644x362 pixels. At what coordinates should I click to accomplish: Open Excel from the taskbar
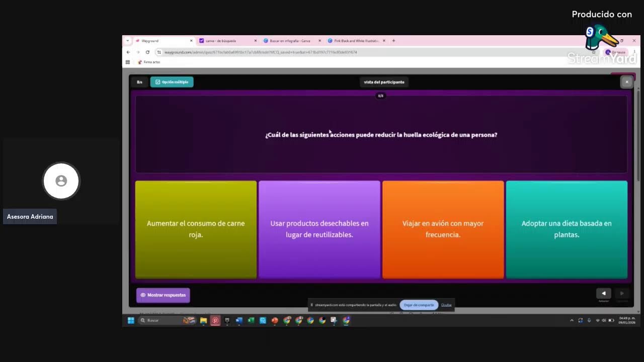click(x=251, y=320)
